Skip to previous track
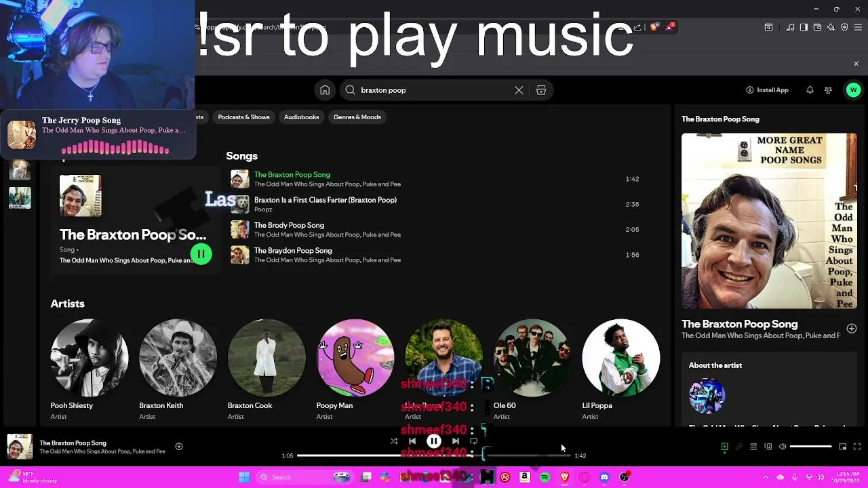868x488 pixels. coord(412,441)
